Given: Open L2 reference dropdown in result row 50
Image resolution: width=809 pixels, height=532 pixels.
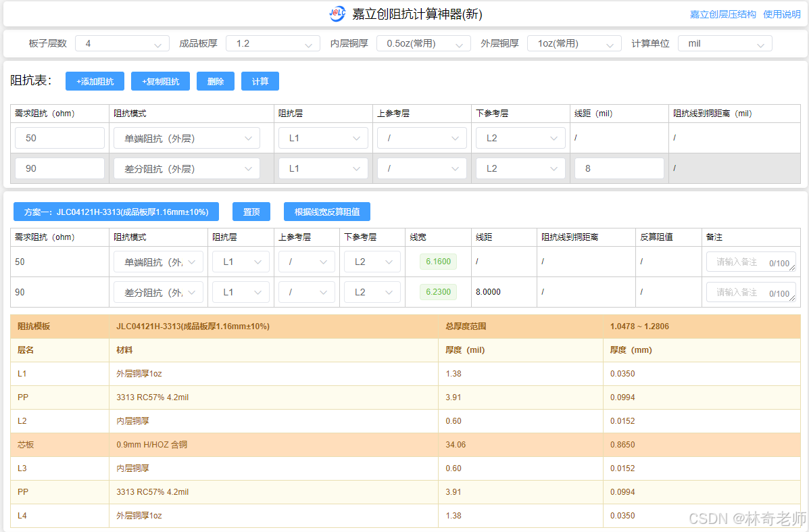Looking at the screenshot, I should tap(372, 262).
